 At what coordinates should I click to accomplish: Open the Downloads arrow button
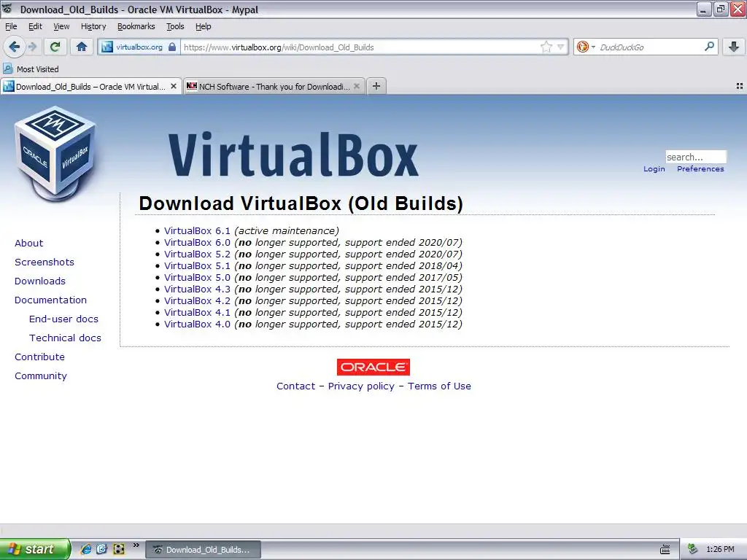pos(734,47)
